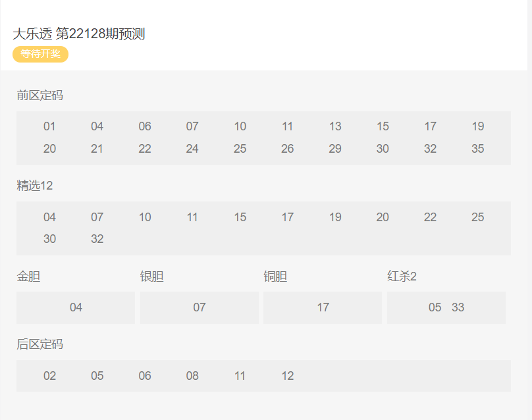The width and height of the screenshot is (532, 420).
Task: Click number 26 in 前区定码 row
Action: (x=287, y=149)
